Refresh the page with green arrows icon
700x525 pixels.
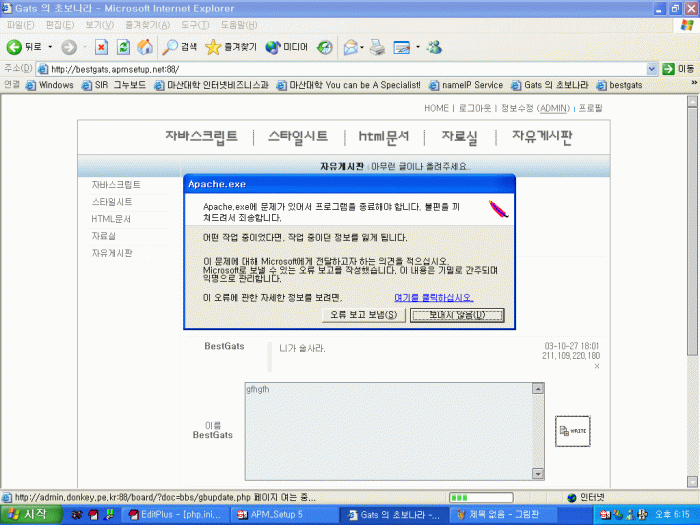click(123, 47)
